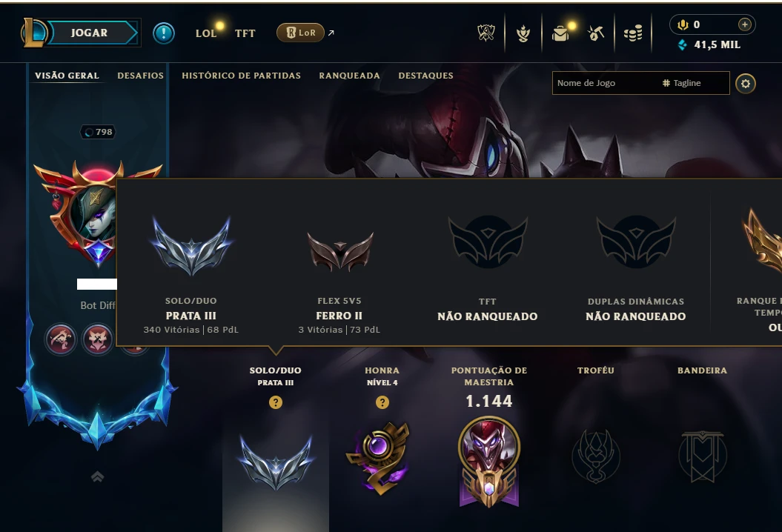Expand the profile banner chevron arrow
Viewport: 782px width, 532px height.
coord(98,477)
